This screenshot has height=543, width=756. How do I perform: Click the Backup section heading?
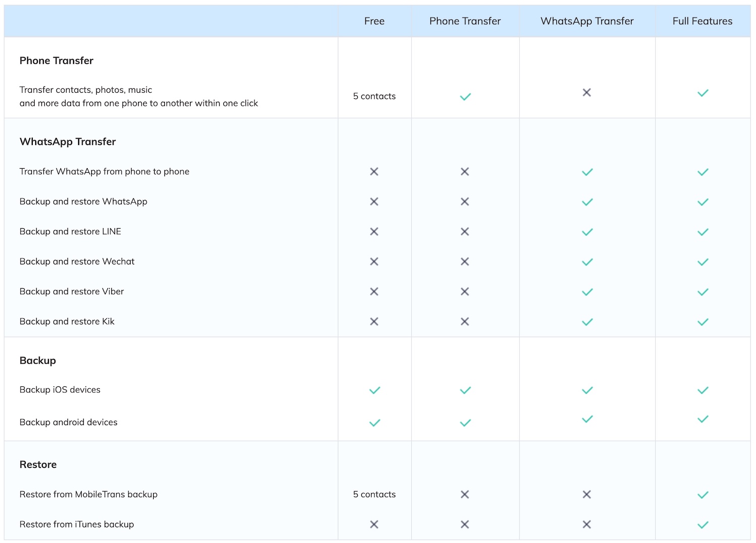point(38,361)
